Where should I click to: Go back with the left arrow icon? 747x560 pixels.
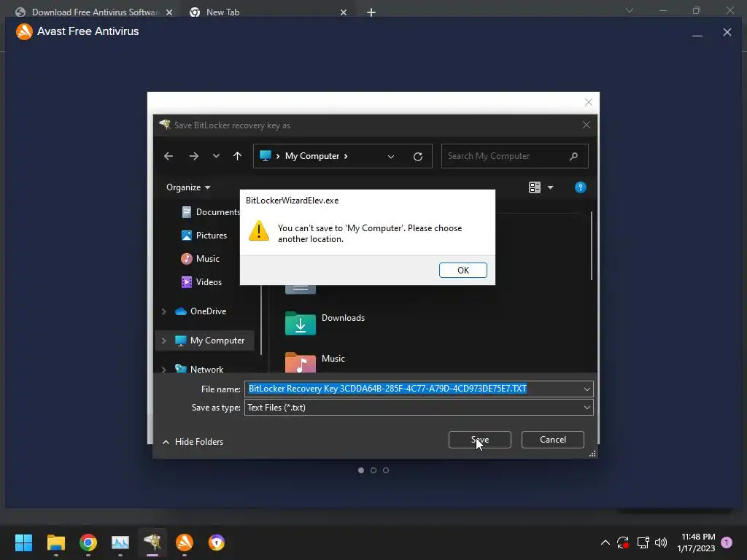[169, 156]
